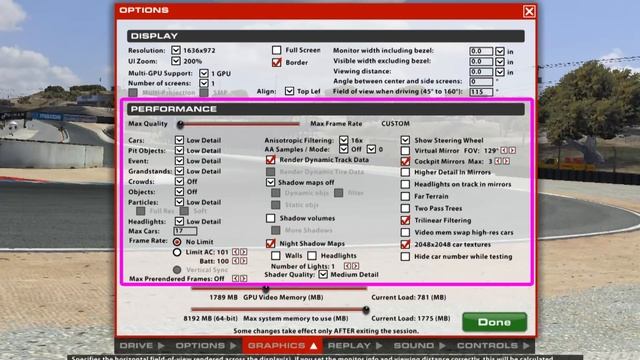
Task: Increase the Virtual Mirror FOV
Action: pyautogui.click(x=512, y=151)
